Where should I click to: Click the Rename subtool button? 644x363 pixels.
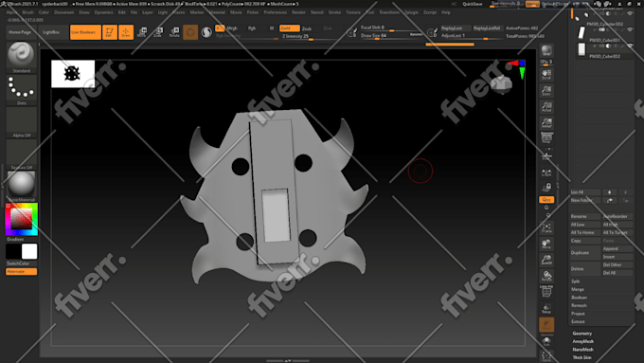coord(585,216)
